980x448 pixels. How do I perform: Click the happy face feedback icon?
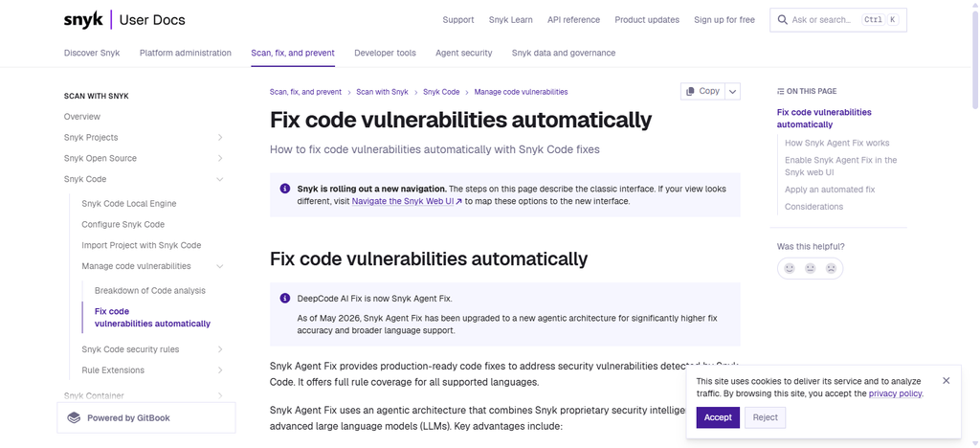[x=790, y=269]
